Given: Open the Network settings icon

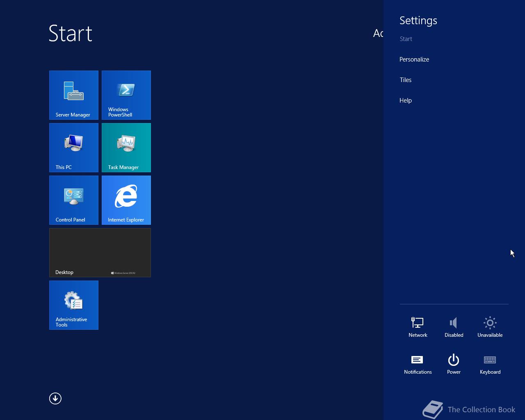Looking at the screenshot, I should [x=418, y=327].
